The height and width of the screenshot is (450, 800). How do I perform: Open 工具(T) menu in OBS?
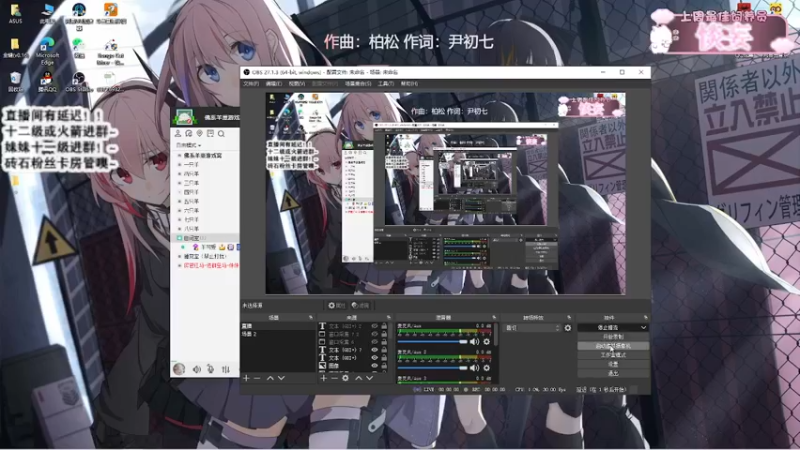click(x=386, y=84)
